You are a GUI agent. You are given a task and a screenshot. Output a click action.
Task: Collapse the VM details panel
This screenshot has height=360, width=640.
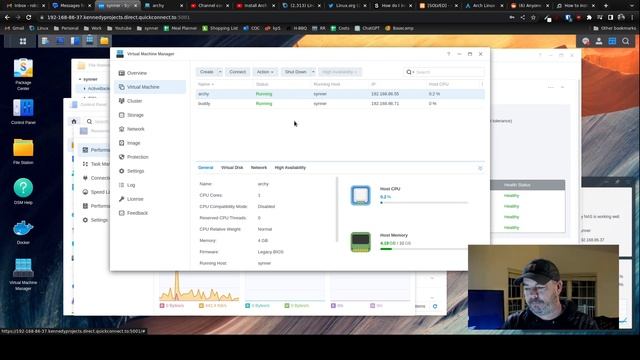480,168
